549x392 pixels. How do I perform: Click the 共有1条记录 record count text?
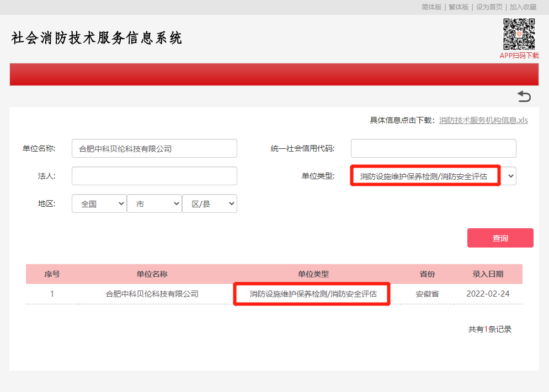pyautogui.click(x=490, y=329)
